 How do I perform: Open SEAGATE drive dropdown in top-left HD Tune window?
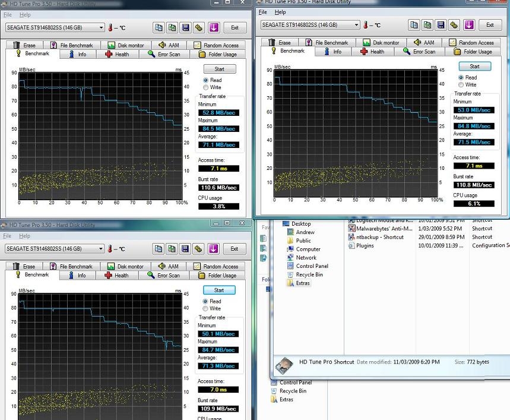55,28
